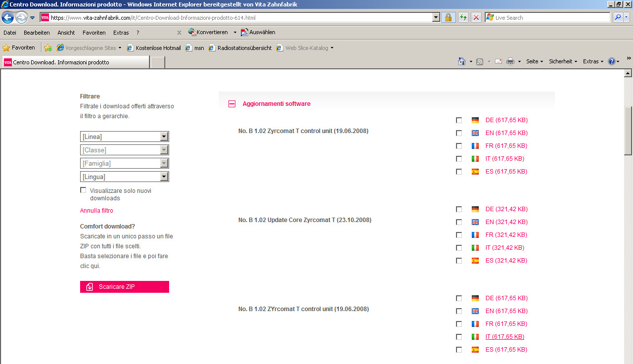The image size is (633, 364).
Task: Tick the ES checkbox for Update Core Zyrcomat T
Action: pos(459,261)
